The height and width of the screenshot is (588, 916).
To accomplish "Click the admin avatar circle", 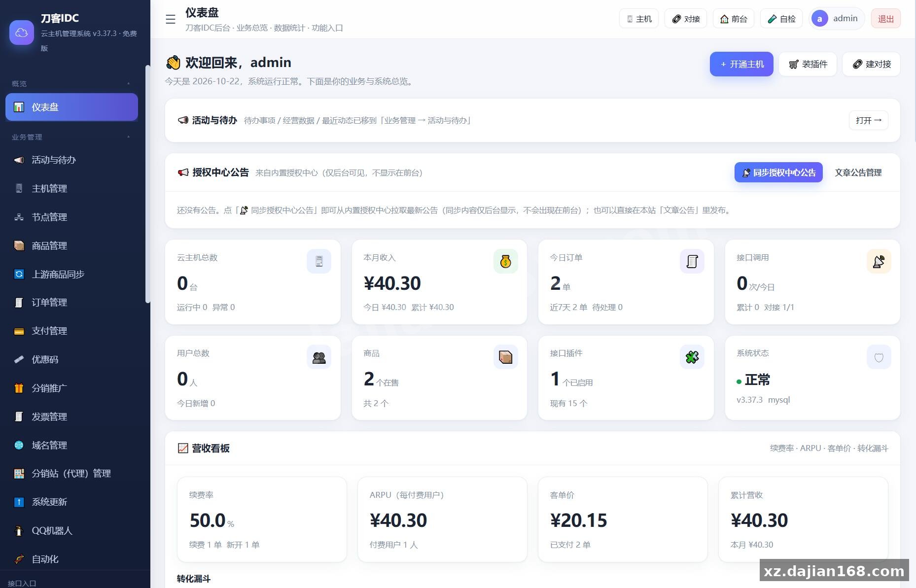I will [819, 19].
